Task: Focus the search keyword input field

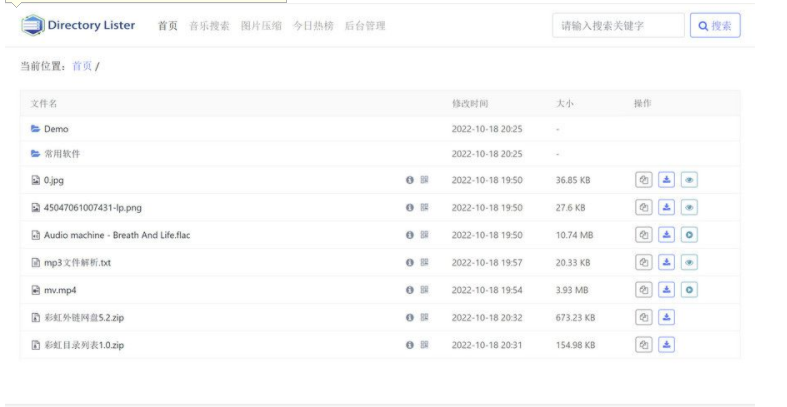Action: click(x=618, y=26)
